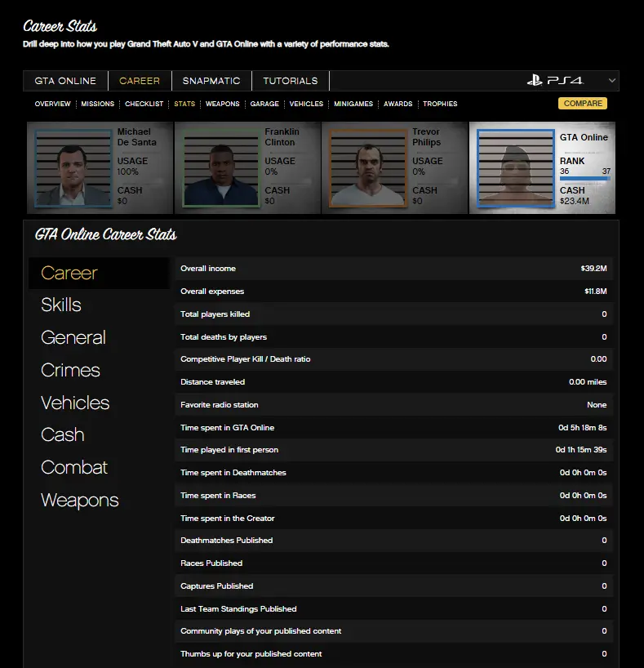
Task: Open the Garage sub-menu link
Action: pyautogui.click(x=264, y=104)
